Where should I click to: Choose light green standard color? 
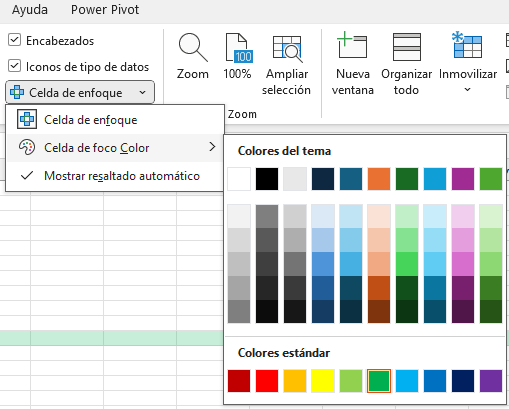tap(351, 381)
